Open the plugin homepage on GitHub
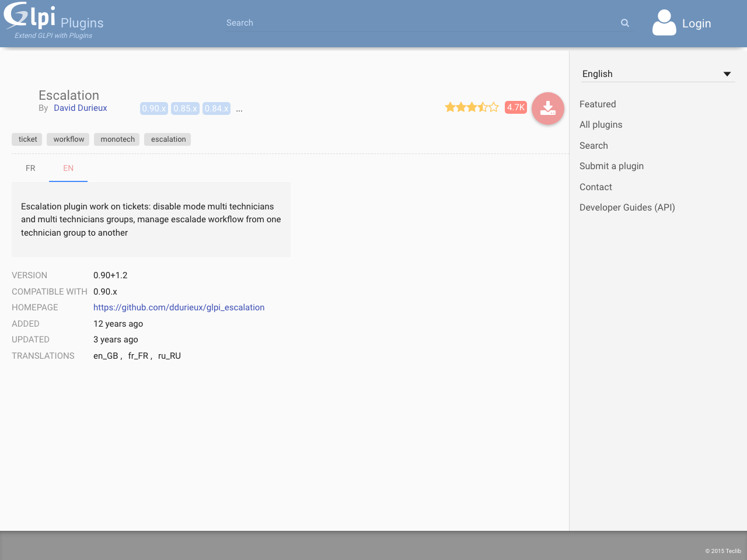The height and width of the screenshot is (560, 747). tap(179, 307)
